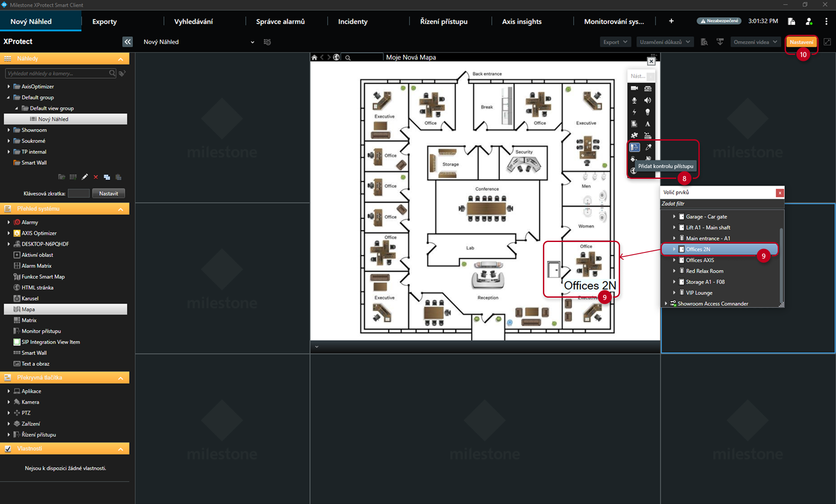Add an event (lightning) element to the map
The height and width of the screenshot is (504, 836).
[634, 112]
